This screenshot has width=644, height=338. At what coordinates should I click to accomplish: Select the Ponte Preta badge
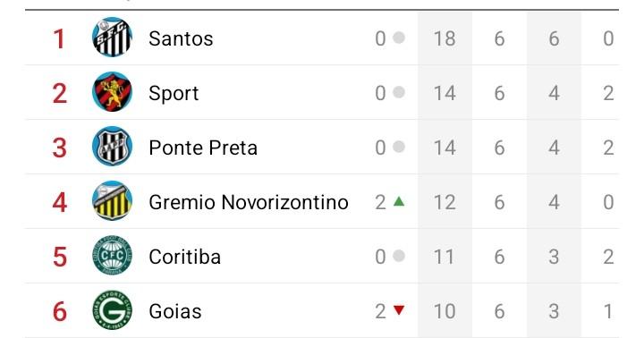pos(112,147)
